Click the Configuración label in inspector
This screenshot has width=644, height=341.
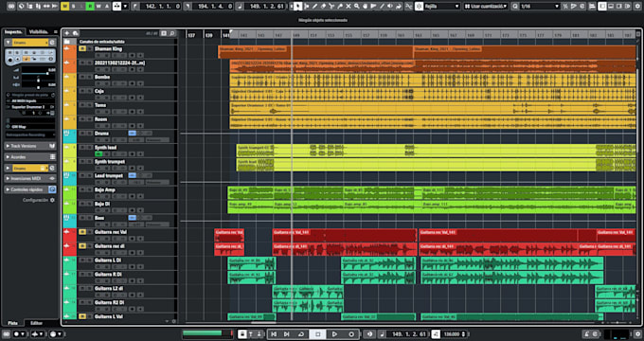pyautogui.click(x=35, y=200)
